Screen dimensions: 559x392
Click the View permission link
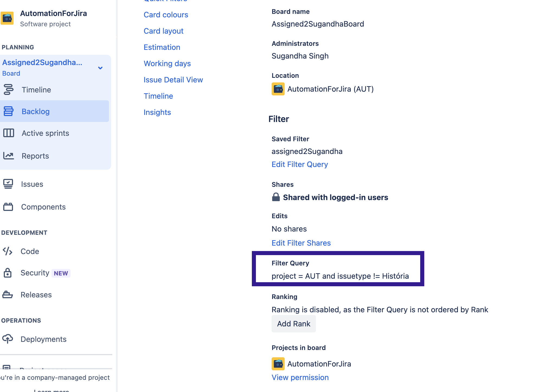click(300, 377)
